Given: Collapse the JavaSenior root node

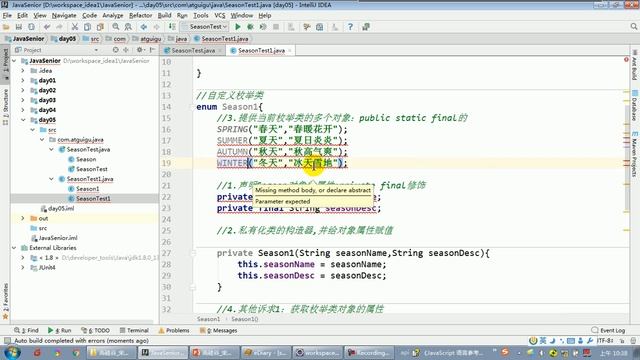Looking at the screenshot, I should coord(14,61).
